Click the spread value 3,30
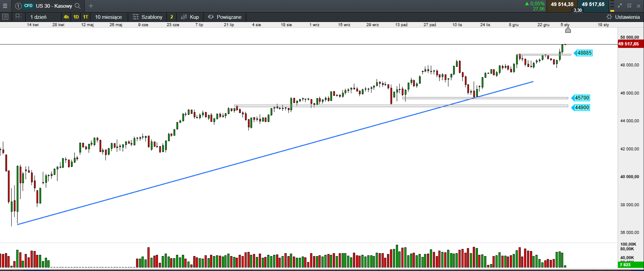The width and height of the screenshot is (644, 271). [x=578, y=10]
